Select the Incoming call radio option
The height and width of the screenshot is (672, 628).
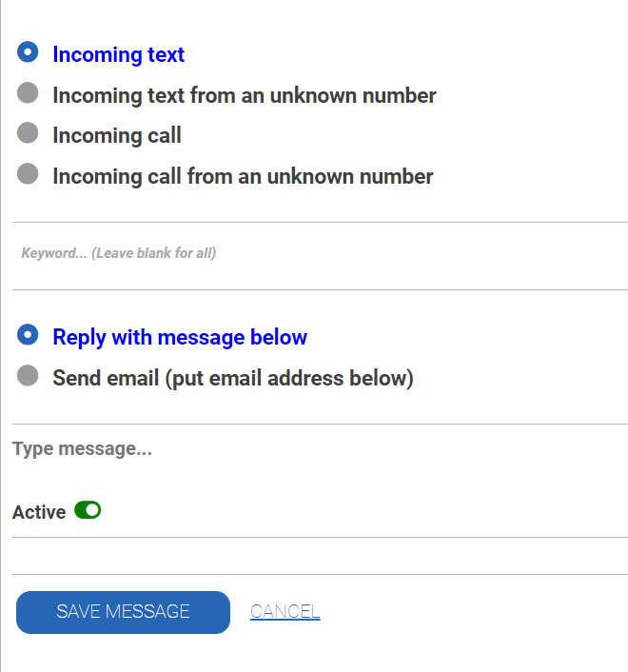coord(28,133)
